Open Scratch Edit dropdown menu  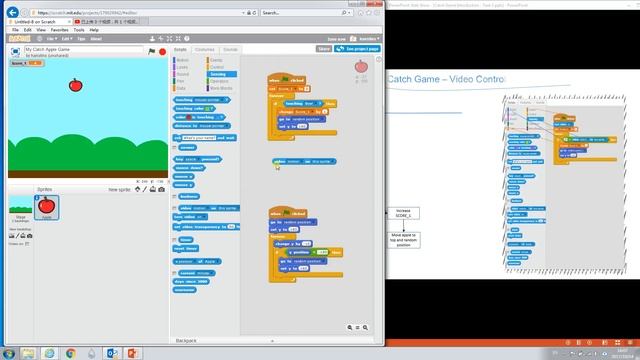(x=67, y=39)
